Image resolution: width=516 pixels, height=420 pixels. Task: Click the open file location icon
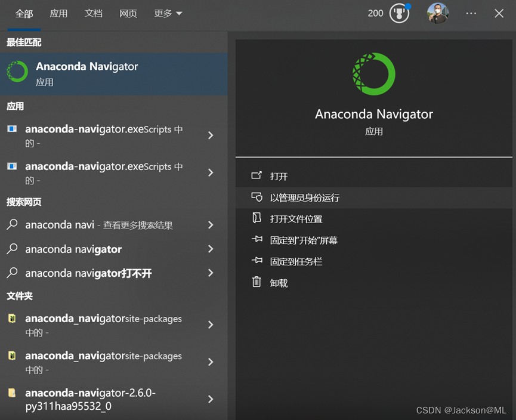coord(257,218)
